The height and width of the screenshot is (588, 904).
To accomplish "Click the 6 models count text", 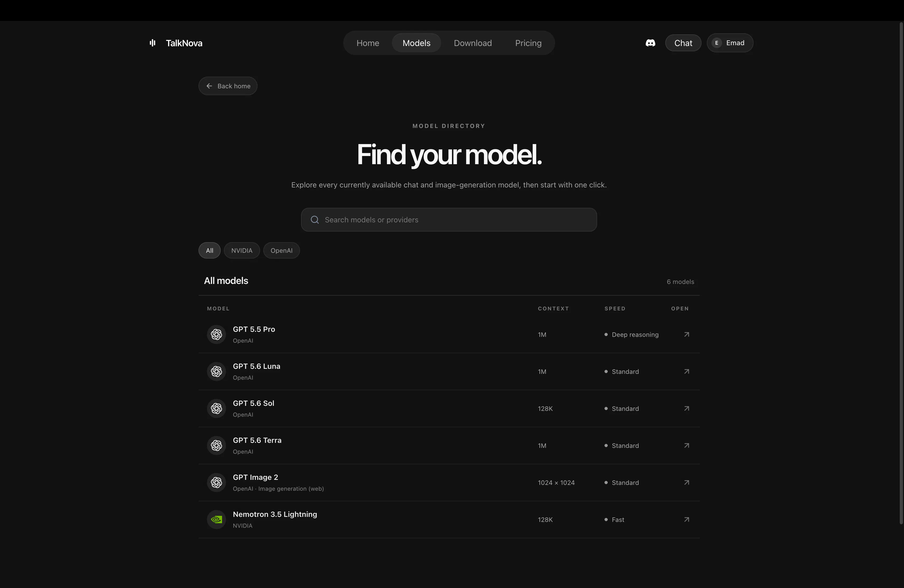I will [x=680, y=282].
